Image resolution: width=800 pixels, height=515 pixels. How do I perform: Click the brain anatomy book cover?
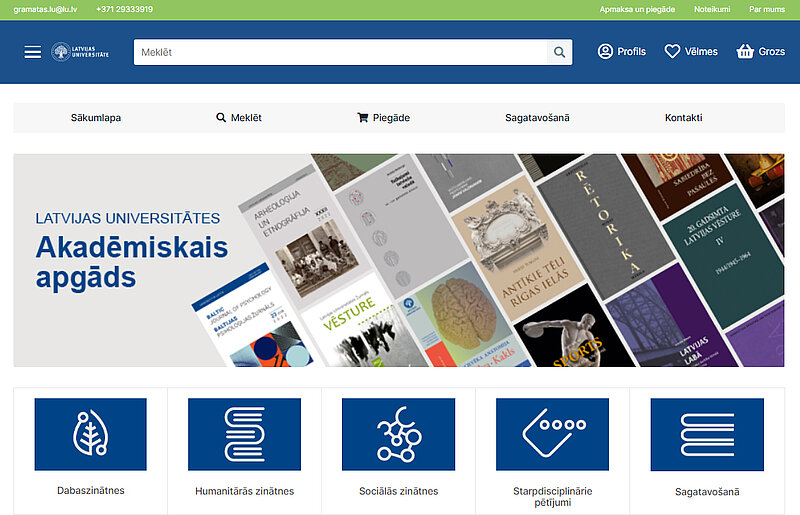tap(462, 316)
